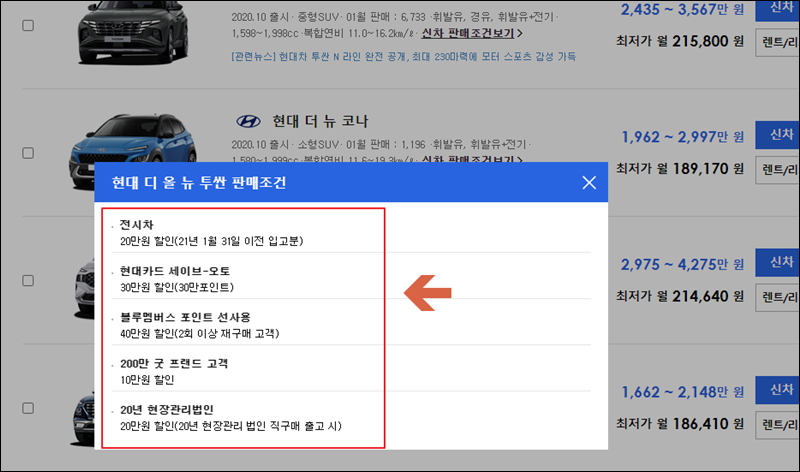Select the 전시차 condition heading
Screen dimensions: 800x472
pyautogui.click(x=136, y=225)
